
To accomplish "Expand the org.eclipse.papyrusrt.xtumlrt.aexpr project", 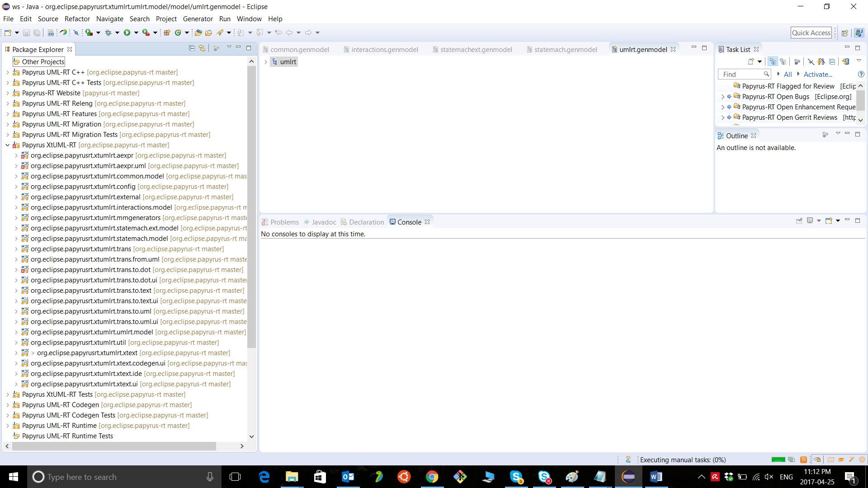I will point(16,155).
